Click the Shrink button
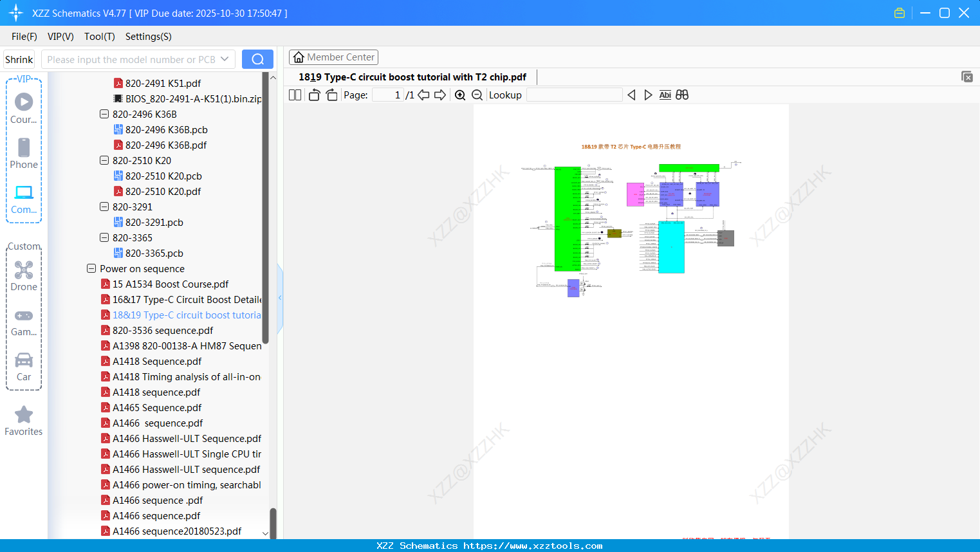The image size is (980, 552). pos(19,59)
